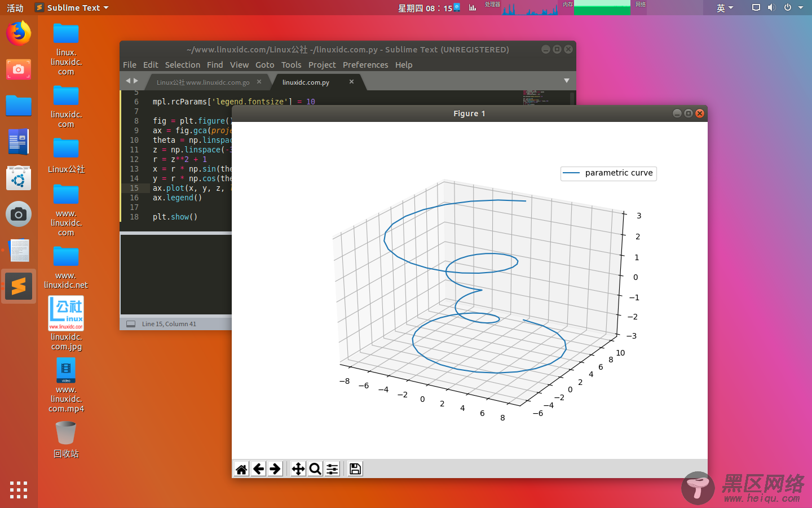Open the Goto menu
This screenshot has height=508, width=812.
pyautogui.click(x=265, y=65)
